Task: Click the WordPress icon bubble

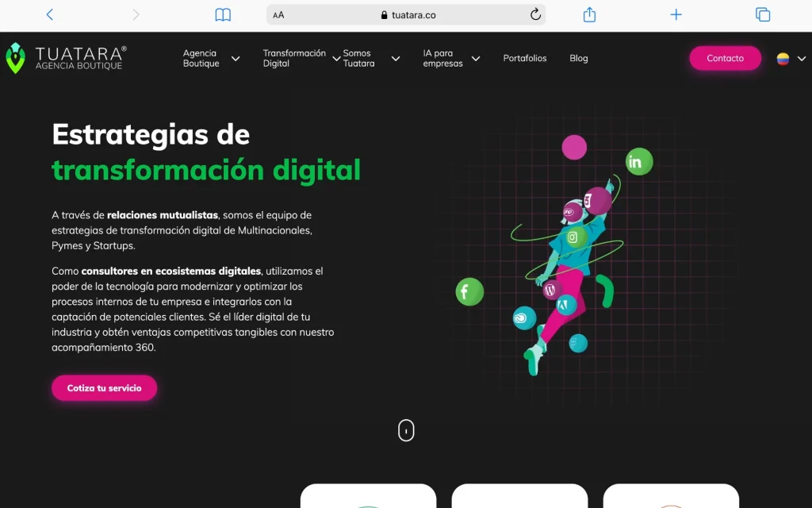Action: coord(550,289)
